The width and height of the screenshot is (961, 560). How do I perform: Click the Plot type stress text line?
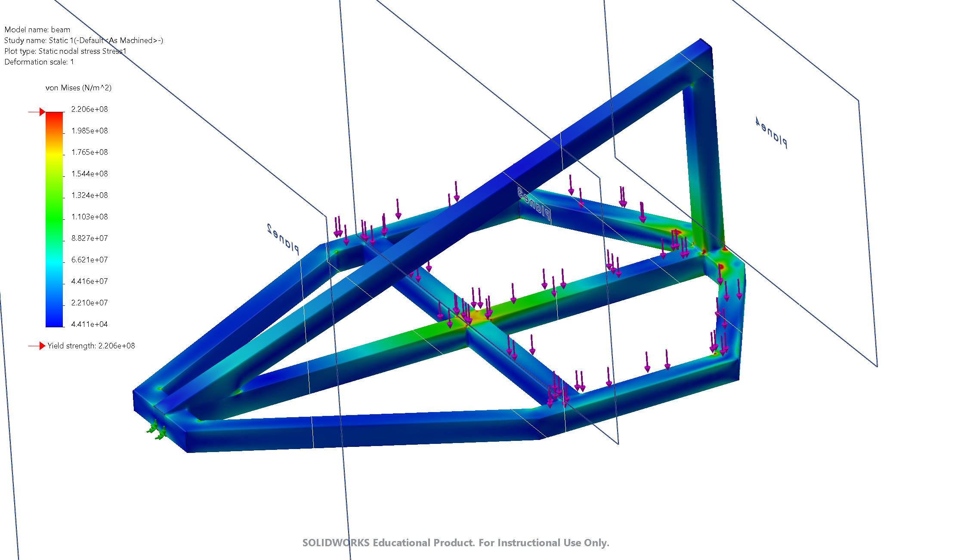pos(65,51)
